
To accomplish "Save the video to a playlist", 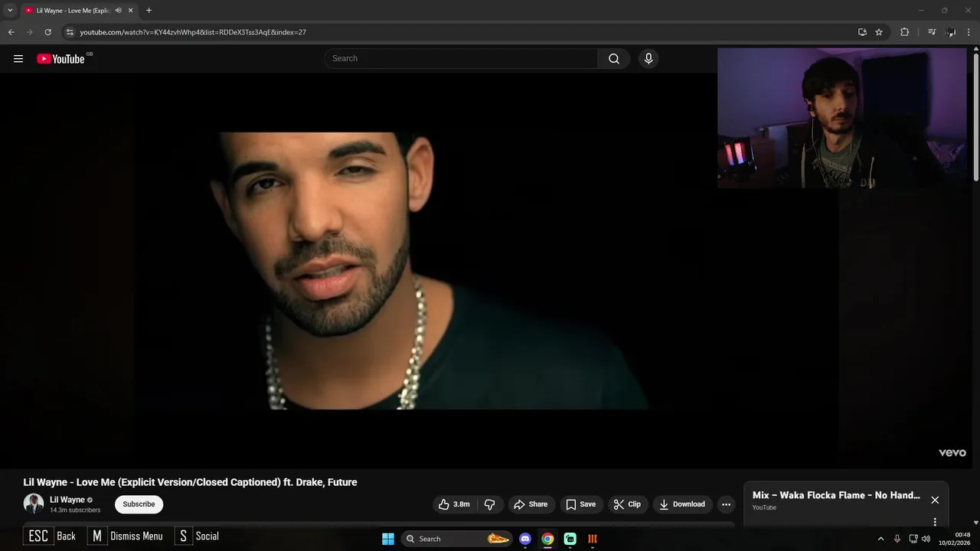I will (x=580, y=504).
